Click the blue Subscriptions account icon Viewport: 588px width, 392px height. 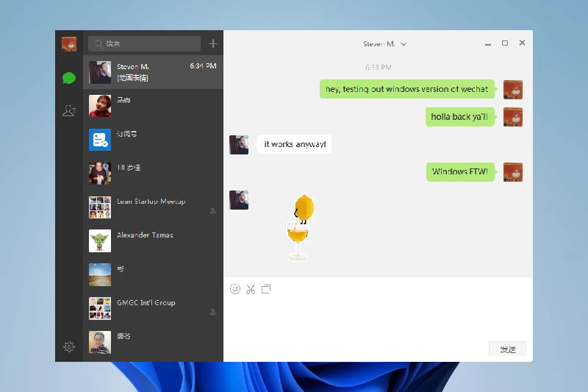click(x=100, y=140)
